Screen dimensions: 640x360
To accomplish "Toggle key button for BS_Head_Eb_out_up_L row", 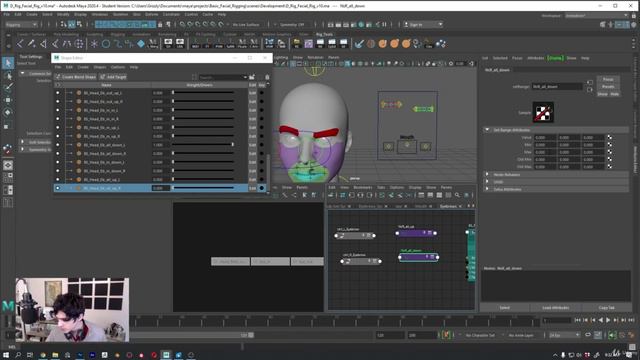I will [x=262, y=93].
